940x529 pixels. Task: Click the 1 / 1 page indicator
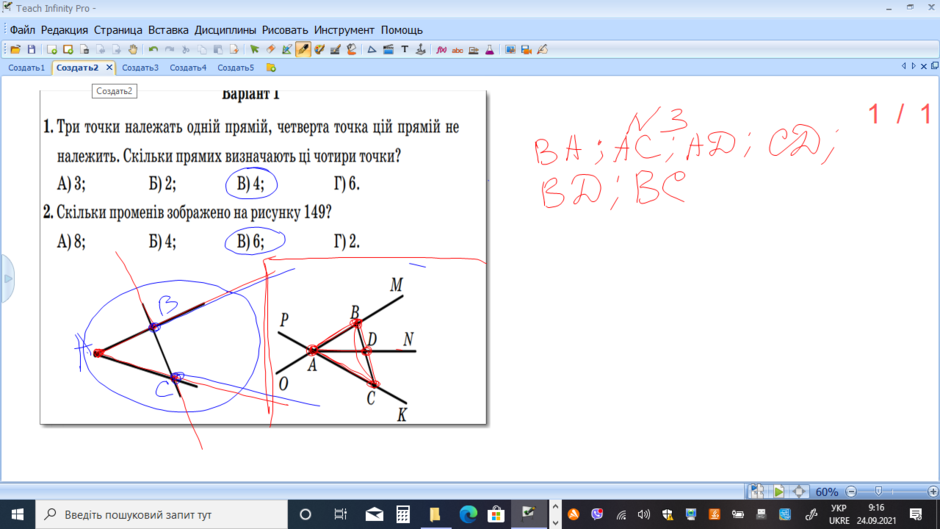coord(902,114)
